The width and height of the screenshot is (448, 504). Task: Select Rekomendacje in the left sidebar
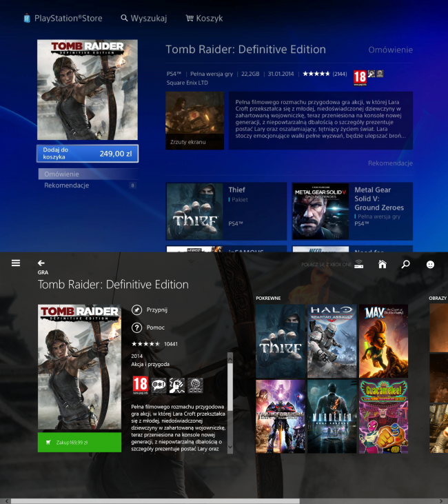(x=88, y=185)
